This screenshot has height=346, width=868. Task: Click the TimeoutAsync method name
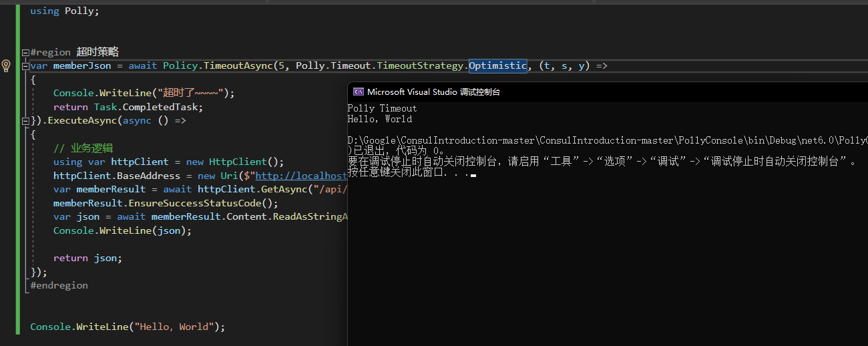tap(238, 65)
